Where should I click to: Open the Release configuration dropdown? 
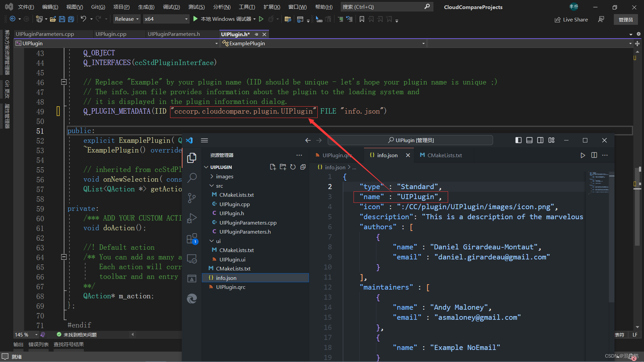pyautogui.click(x=127, y=19)
